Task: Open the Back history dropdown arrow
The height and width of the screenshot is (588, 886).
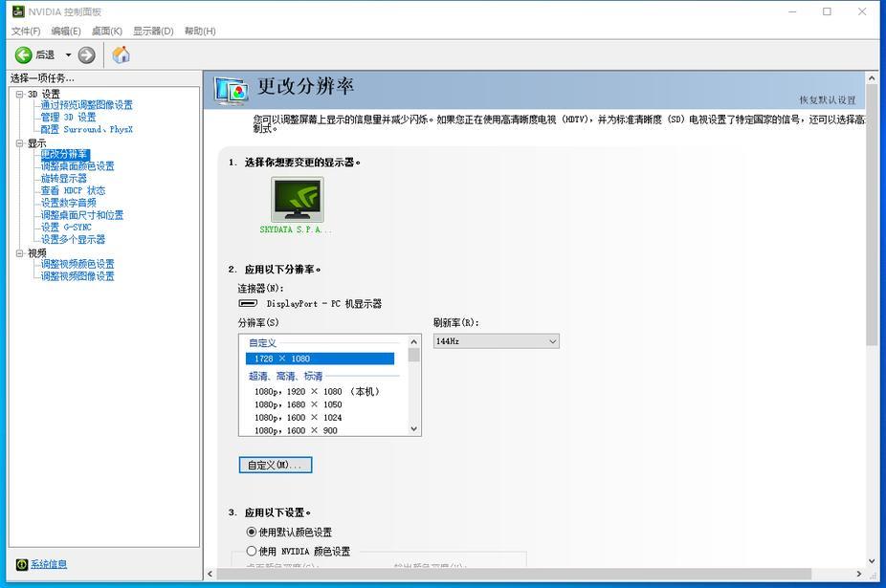Action: click(68, 54)
